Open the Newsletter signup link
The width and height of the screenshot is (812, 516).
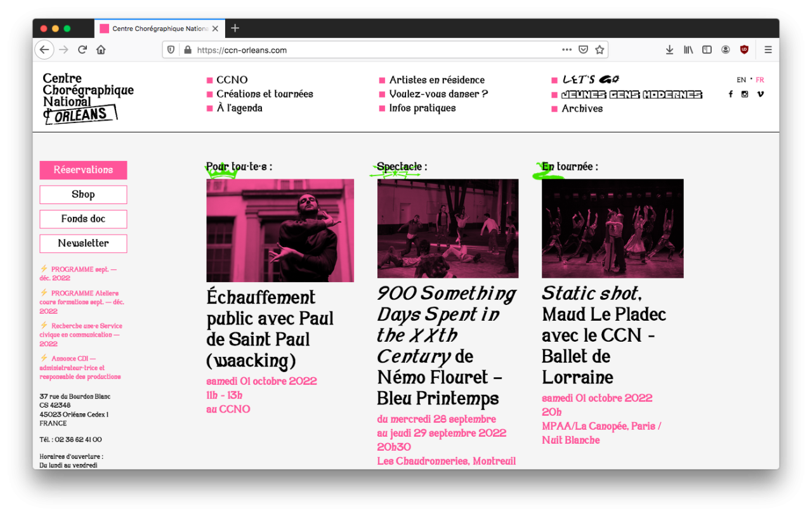point(83,243)
